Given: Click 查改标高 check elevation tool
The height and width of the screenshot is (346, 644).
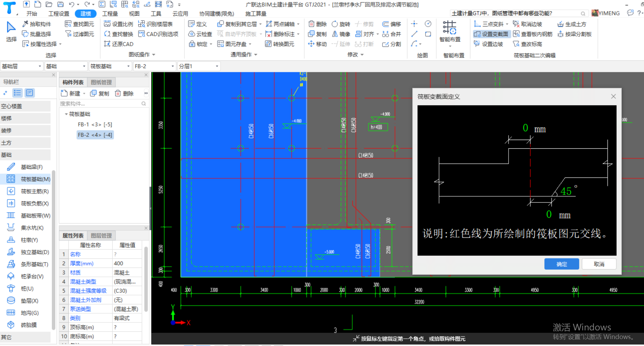Looking at the screenshot, I should pyautogui.click(x=527, y=44).
